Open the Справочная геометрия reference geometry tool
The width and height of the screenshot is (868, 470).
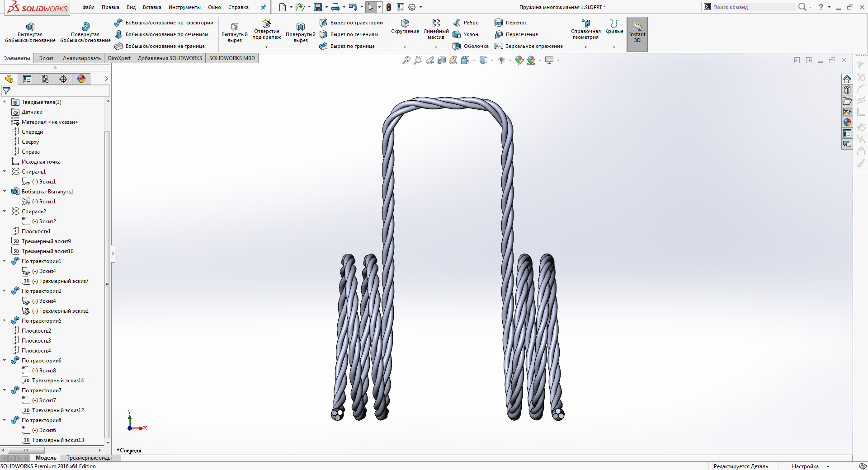click(x=586, y=29)
